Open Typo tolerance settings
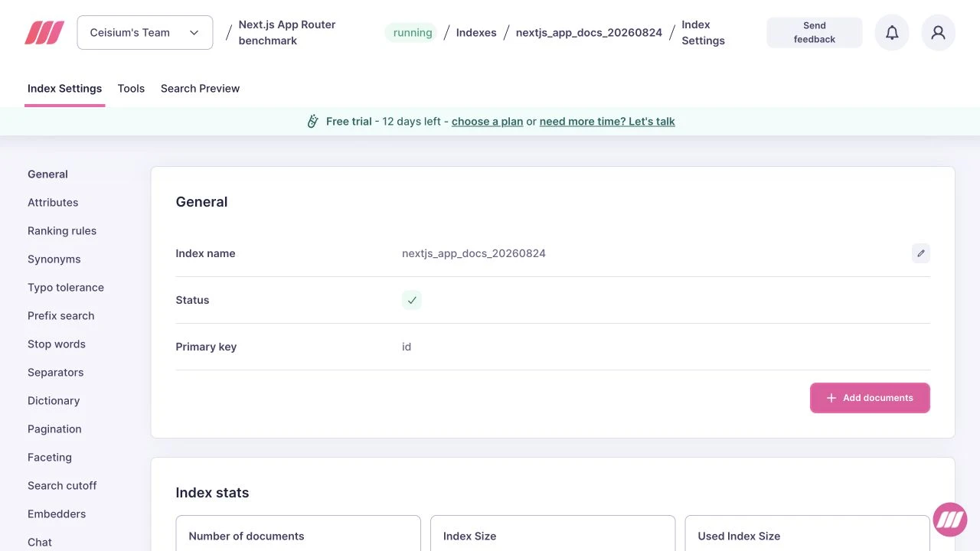Screen dimensions: 980x551 point(66,287)
